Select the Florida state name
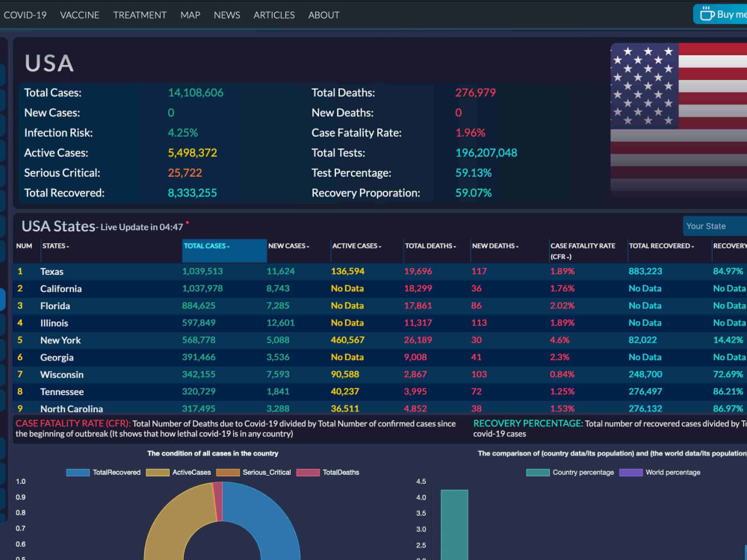 55,305
